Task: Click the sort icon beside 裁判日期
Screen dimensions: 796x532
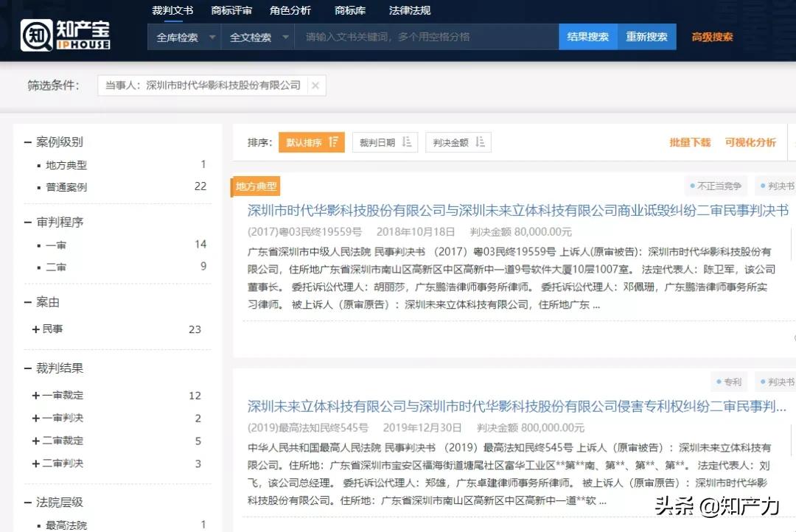Action: (x=405, y=141)
